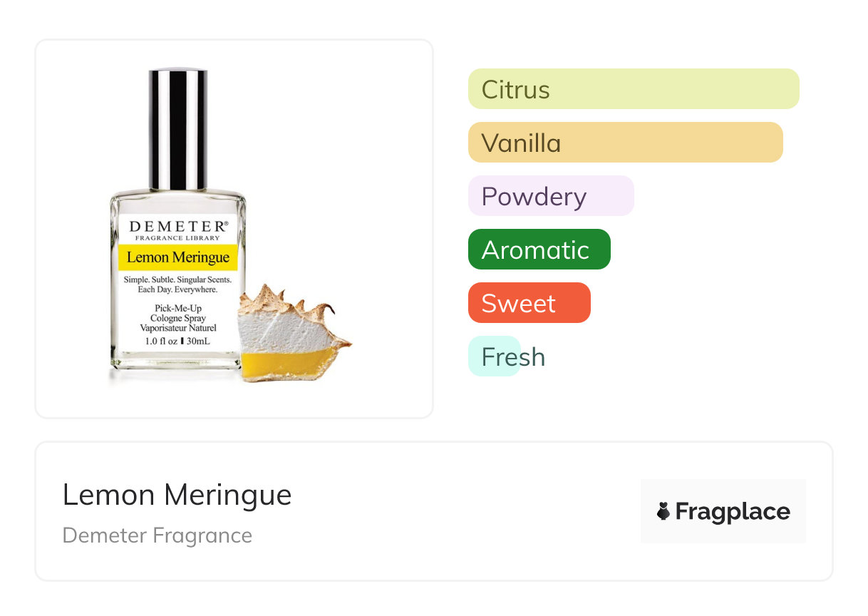Click the silver bottle cap
This screenshot has height=616, width=868.
tap(178, 128)
